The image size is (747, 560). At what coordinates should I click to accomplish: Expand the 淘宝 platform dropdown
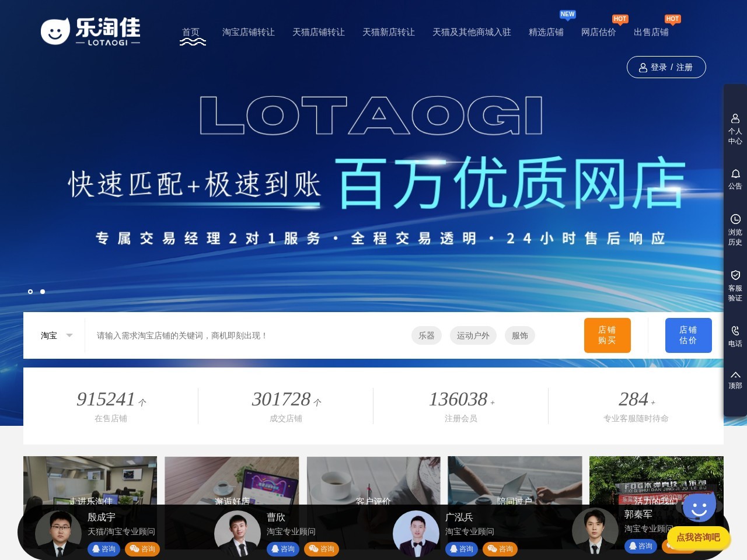[x=57, y=335]
